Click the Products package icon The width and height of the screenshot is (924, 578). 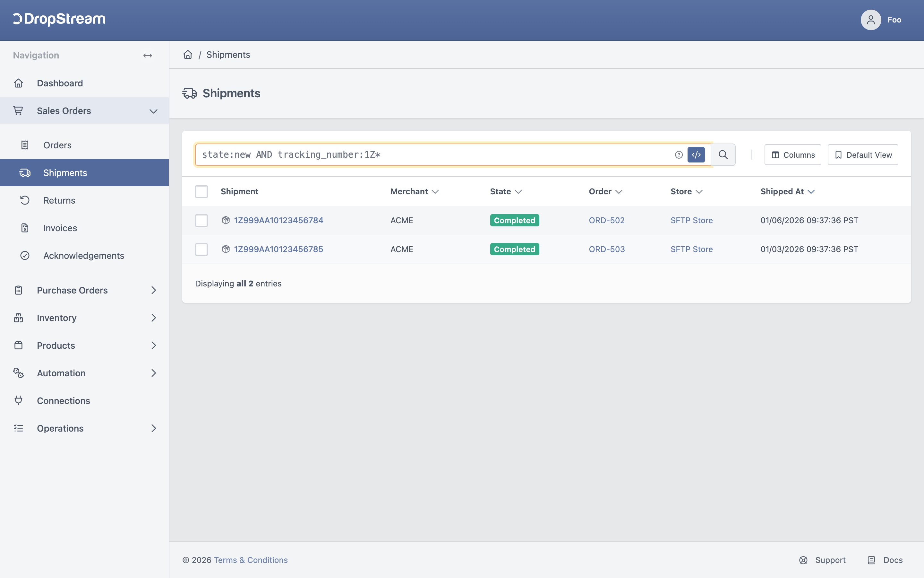tap(18, 345)
